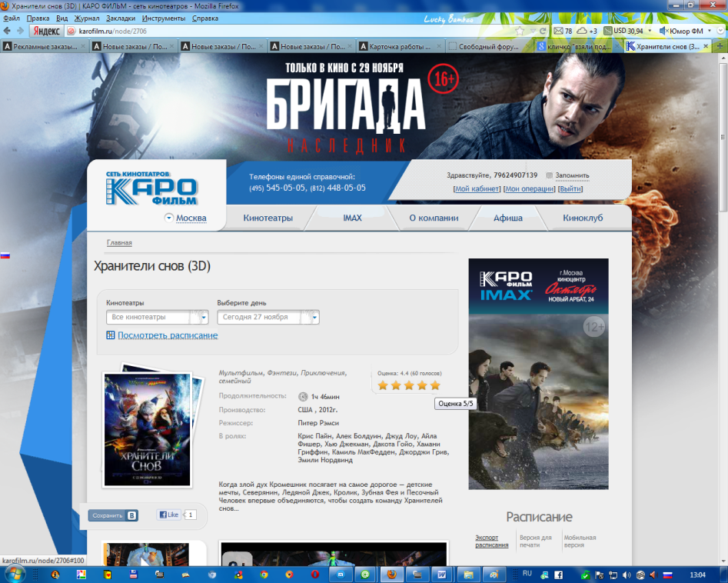Click the Юмор ФМ radio speaker icon
Screen dimensions: 728x583
point(663,31)
